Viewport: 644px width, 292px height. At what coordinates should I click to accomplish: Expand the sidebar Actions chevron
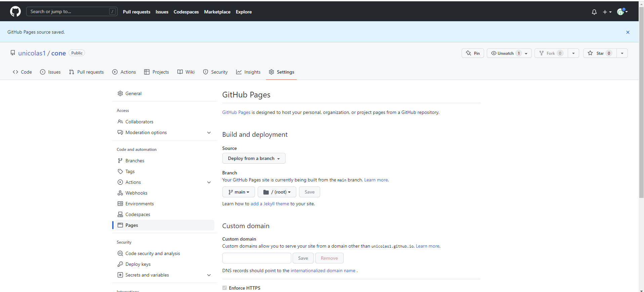point(209,182)
